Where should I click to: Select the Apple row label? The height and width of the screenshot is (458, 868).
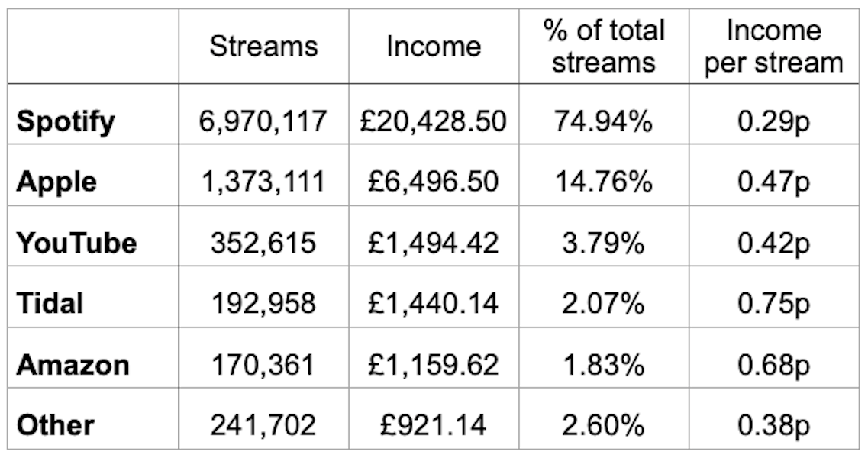tap(57, 182)
